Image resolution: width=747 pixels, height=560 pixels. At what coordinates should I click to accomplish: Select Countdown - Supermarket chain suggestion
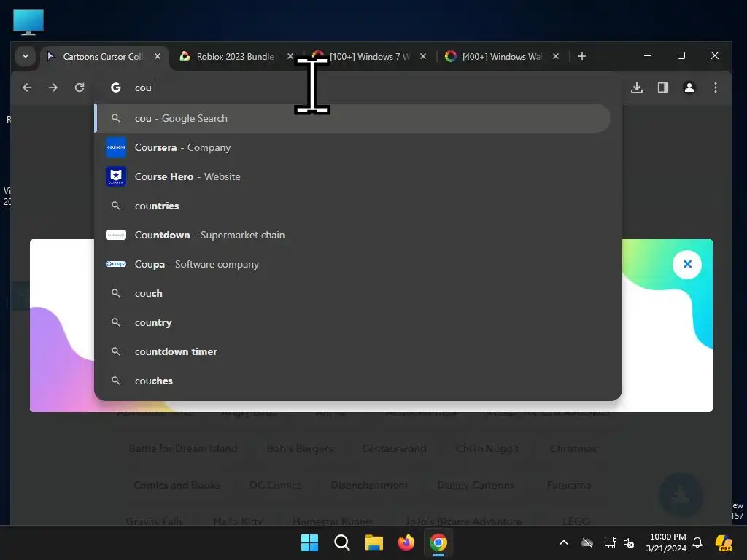click(352, 236)
